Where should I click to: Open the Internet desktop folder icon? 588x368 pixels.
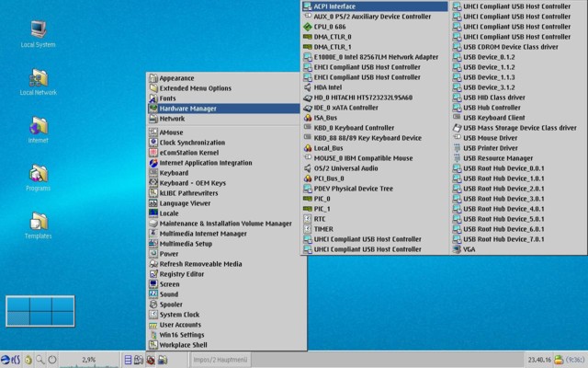pyautogui.click(x=39, y=130)
